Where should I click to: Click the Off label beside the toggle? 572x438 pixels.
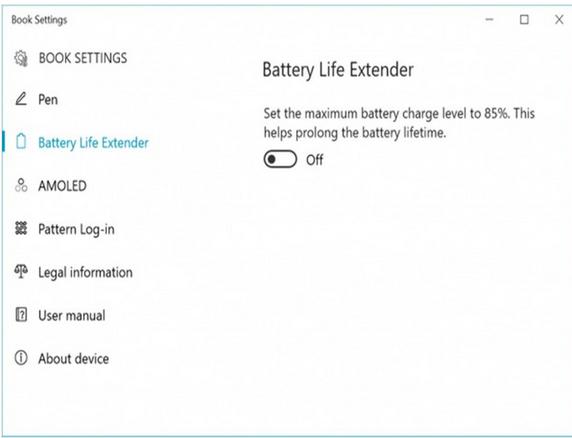tap(314, 160)
